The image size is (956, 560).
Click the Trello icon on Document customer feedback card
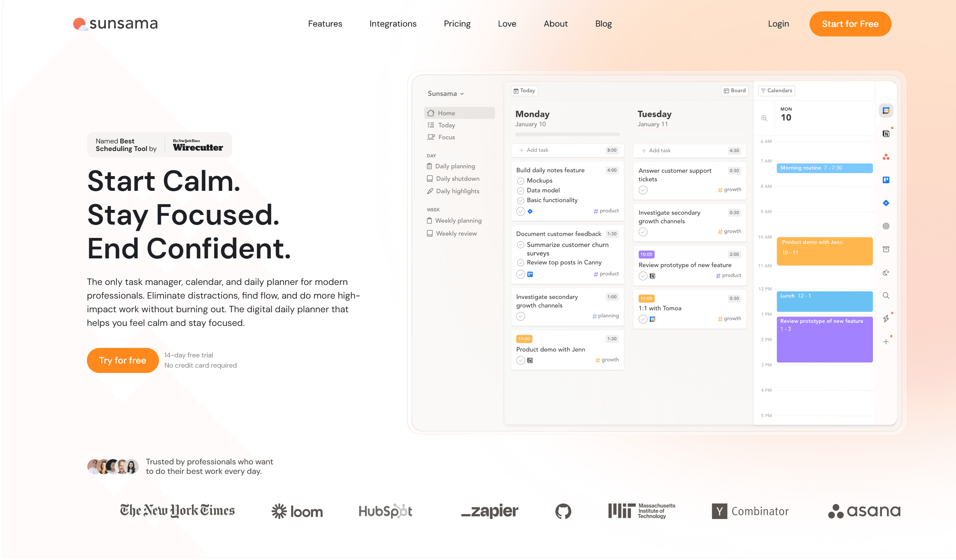coord(530,274)
